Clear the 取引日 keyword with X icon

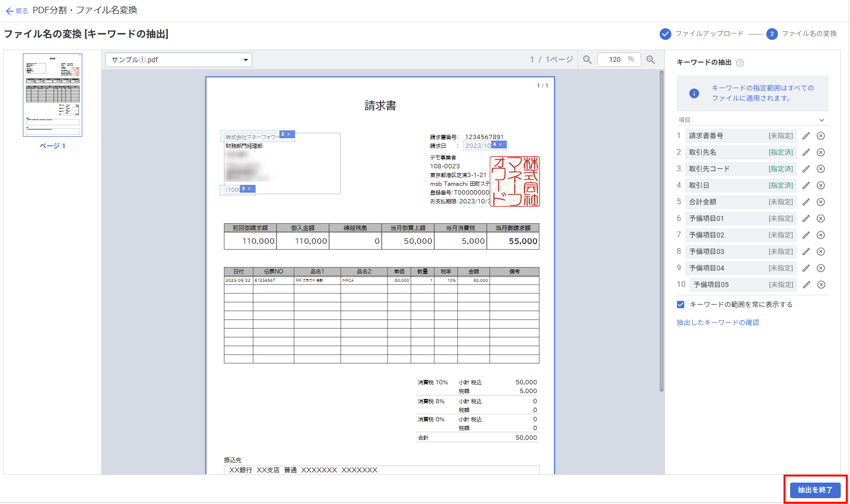821,185
